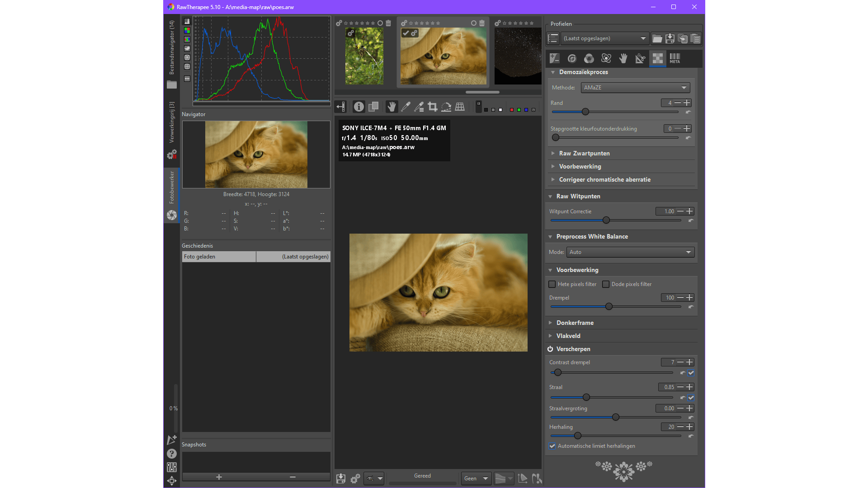Viewport: 868px width, 488px height.
Task: Enable Hete pixels filter checkbox
Action: [552, 284]
